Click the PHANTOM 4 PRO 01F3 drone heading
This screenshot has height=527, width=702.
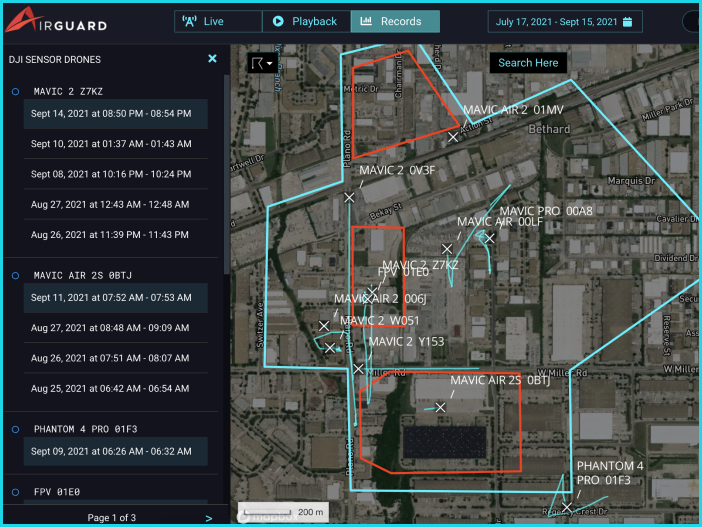(86, 429)
